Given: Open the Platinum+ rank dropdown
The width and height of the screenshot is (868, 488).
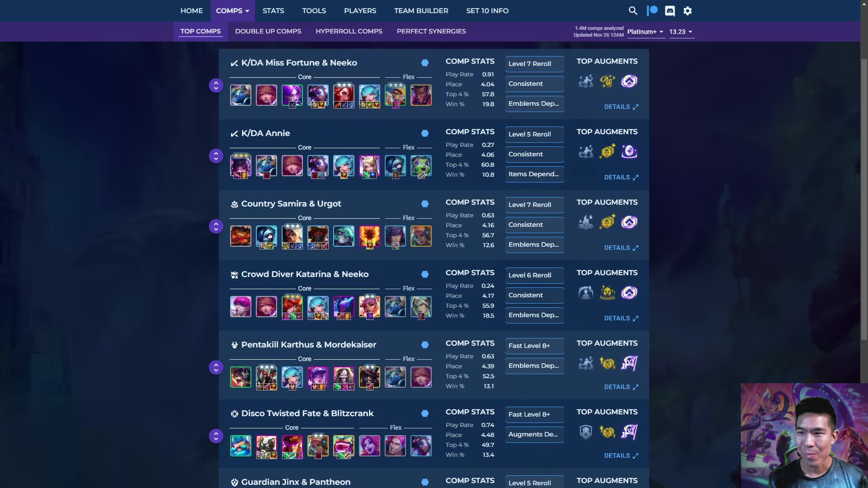Looking at the screenshot, I should coord(646,32).
